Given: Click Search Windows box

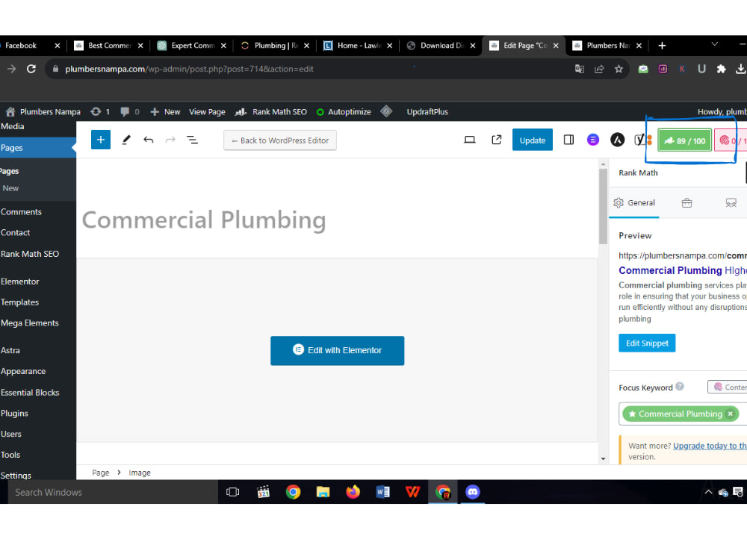Looking at the screenshot, I should pyautogui.click(x=113, y=492).
